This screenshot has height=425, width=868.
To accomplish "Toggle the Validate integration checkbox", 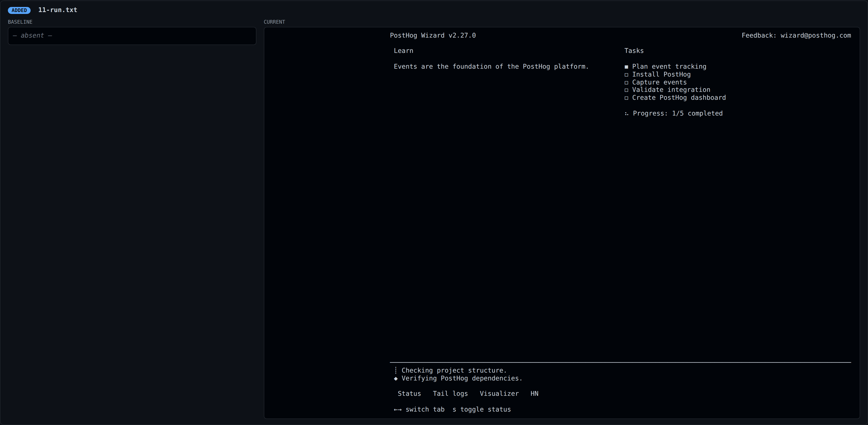I will click(626, 90).
